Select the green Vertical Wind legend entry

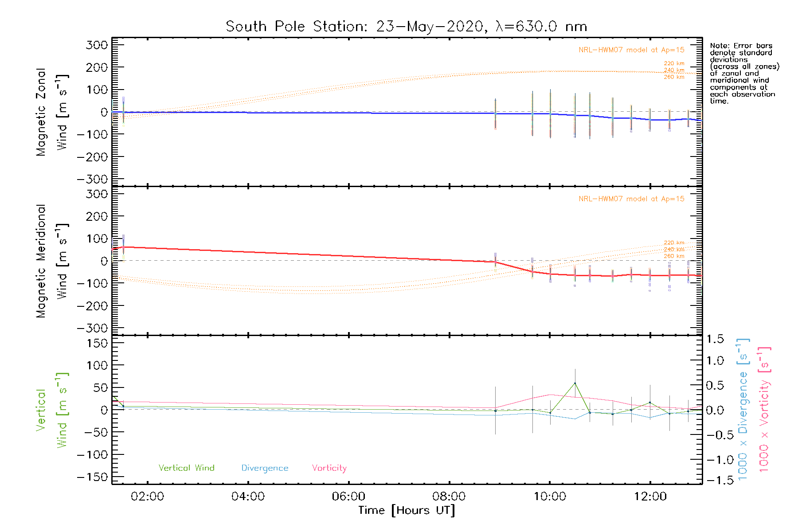[186, 468]
